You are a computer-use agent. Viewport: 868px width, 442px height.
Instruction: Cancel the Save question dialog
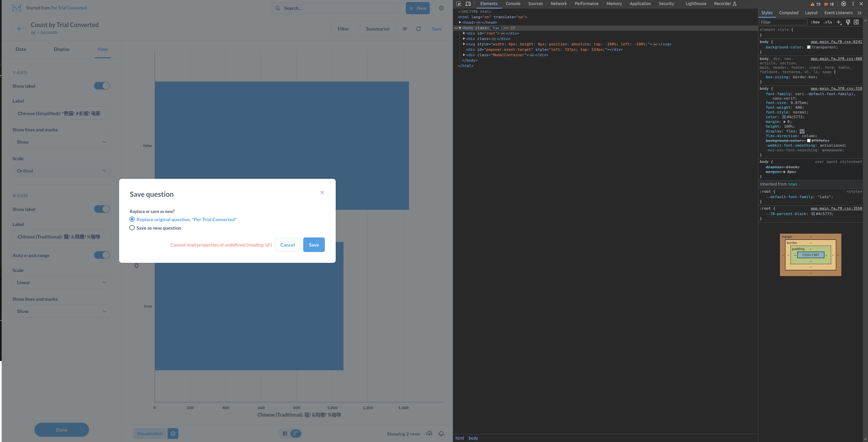(x=287, y=245)
